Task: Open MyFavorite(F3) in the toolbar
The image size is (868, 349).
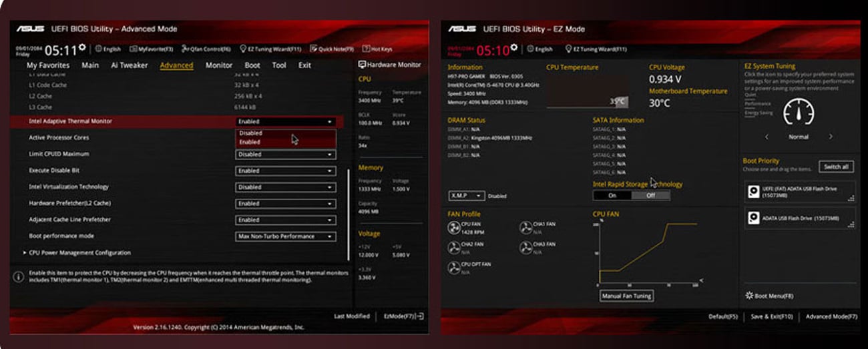Action: pos(151,49)
